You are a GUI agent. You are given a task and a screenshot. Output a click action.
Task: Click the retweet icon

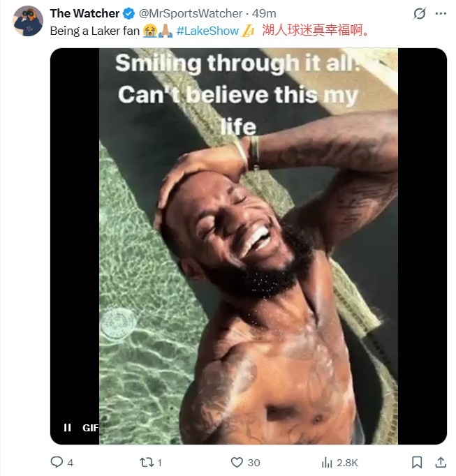(x=146, y=462)
